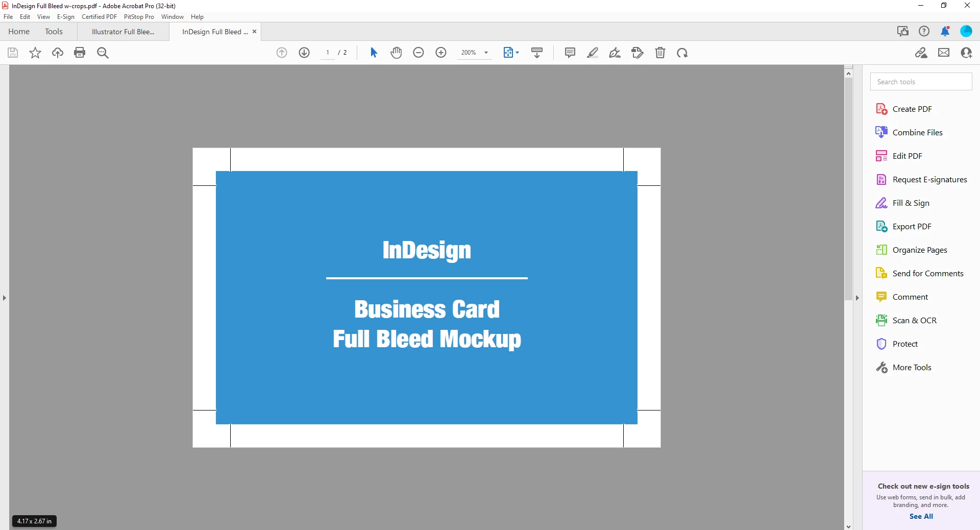Zoom in with the plus button
980x530 pixels.
pos(441,53)
